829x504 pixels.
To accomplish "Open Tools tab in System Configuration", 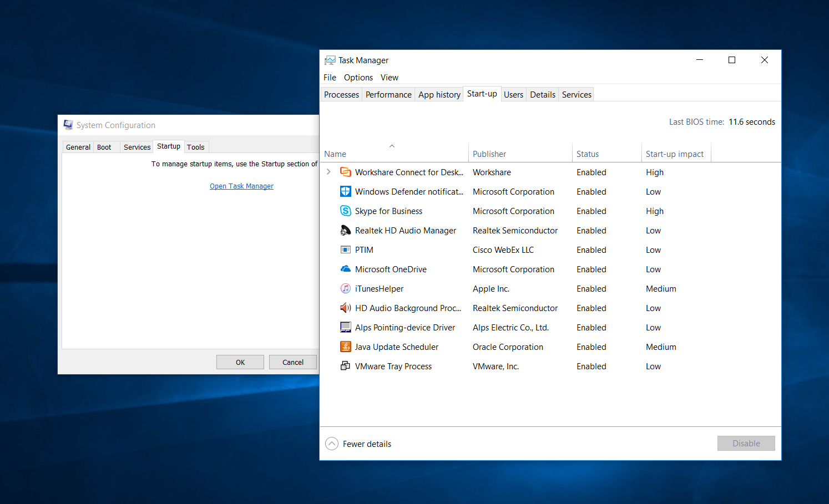I will tap(196, 147).
